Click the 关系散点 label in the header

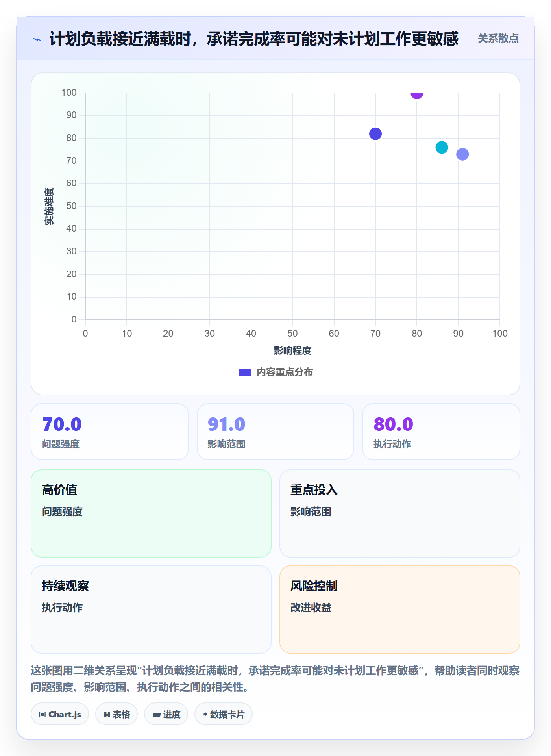[x=498, y=38]
